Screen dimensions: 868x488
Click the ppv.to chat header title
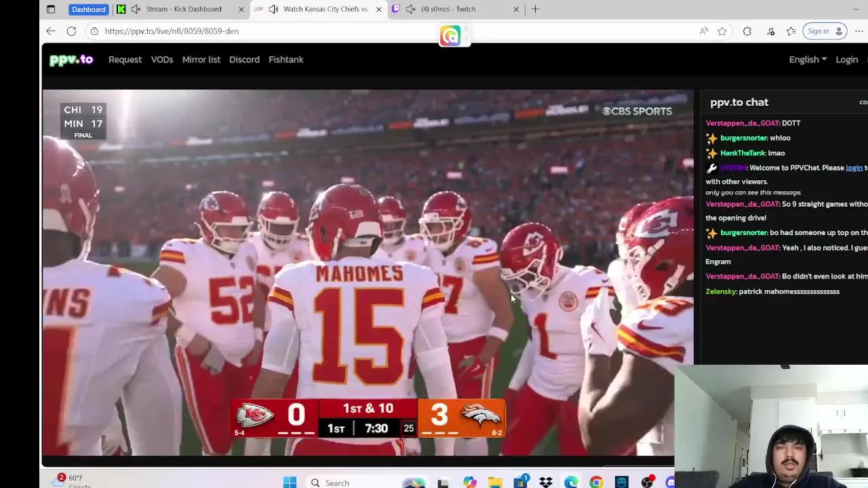739,102
